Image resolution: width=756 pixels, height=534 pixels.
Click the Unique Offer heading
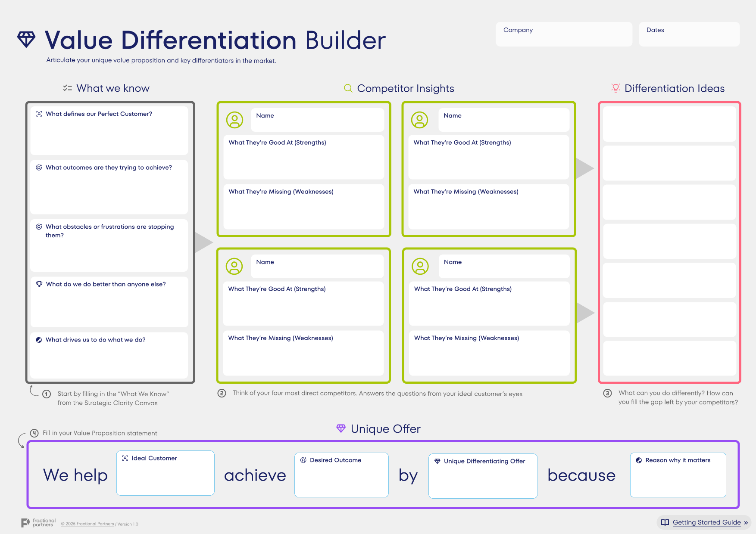click(x=386, y=429)
